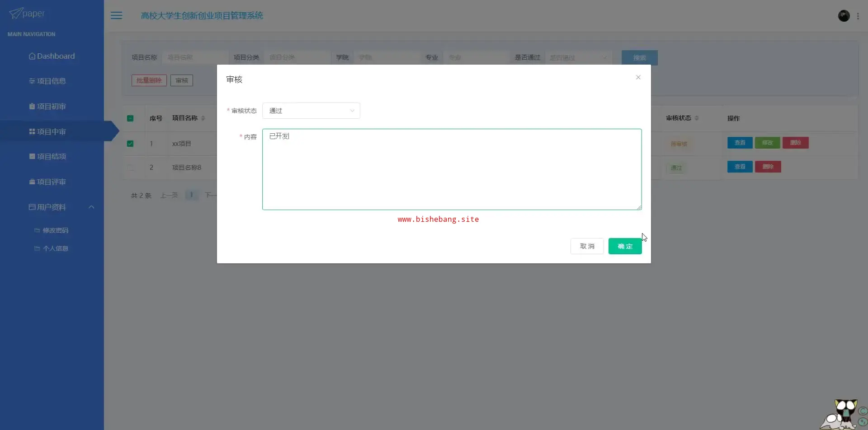Image resolution: width=868 pixels, height=430 pixels.
Task: Click 查看 for the 项目名称8 row
Action: [x=740, y=167]
